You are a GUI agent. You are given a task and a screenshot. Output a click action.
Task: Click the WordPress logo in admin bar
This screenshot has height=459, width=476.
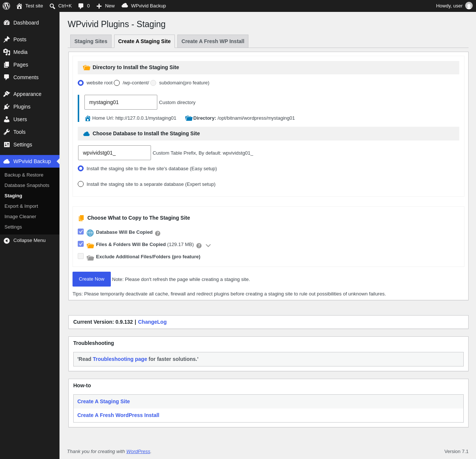[6, 6]
